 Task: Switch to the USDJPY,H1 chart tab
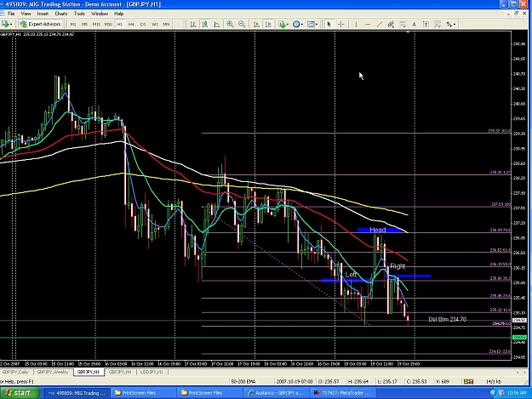coord(152,373)
